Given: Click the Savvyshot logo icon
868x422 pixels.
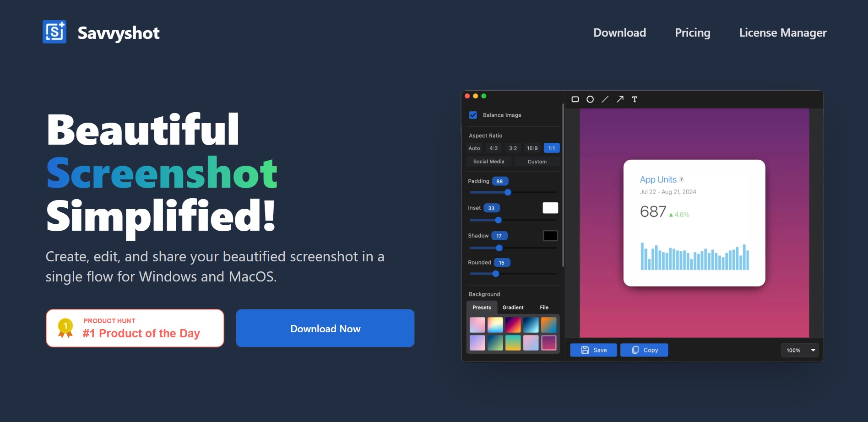Looking at the screenshot, I should [x=54, y=32].
